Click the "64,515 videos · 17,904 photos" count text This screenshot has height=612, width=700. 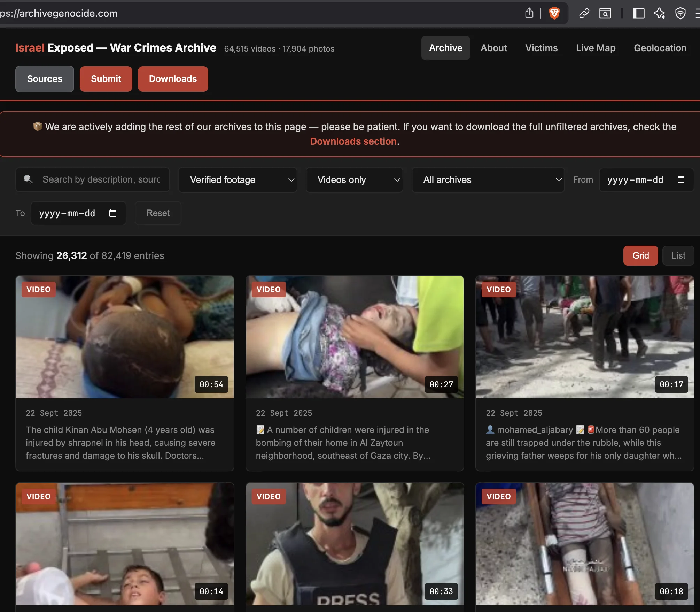(x=279, y=48)
